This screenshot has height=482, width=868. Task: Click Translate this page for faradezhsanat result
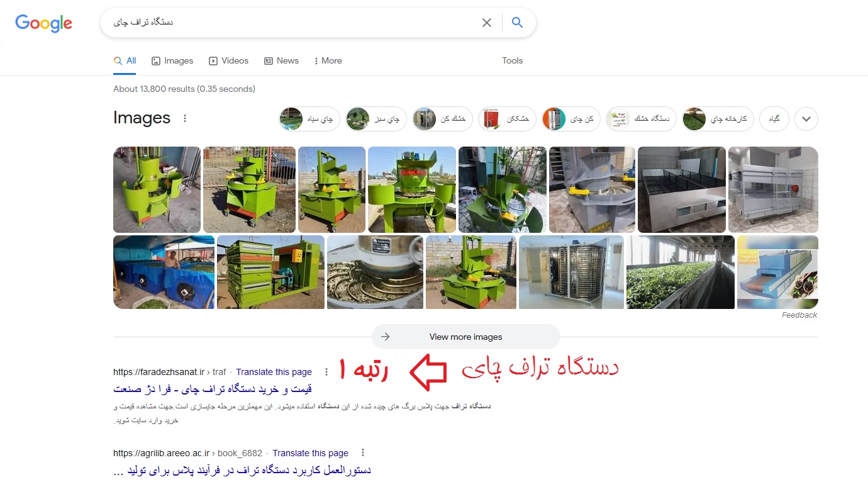[274, 372]
